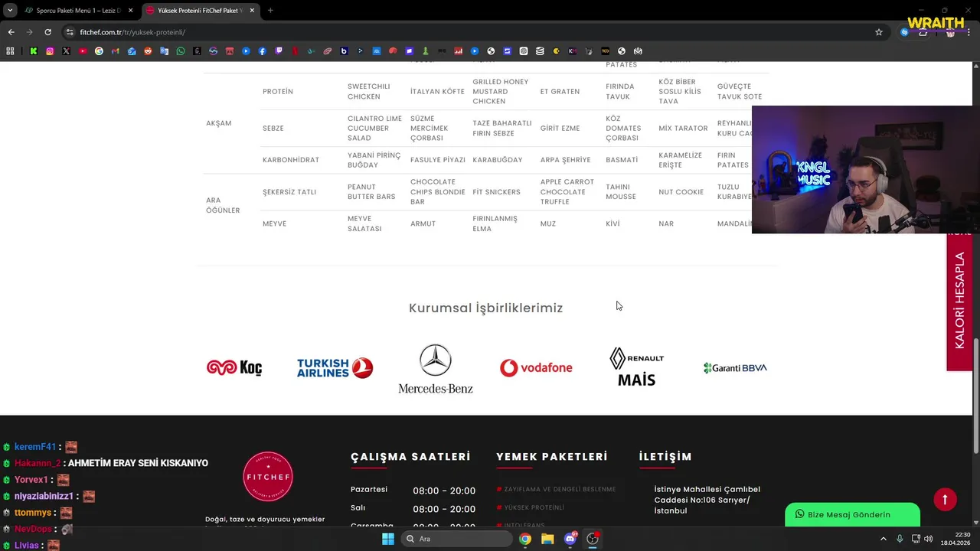Select the TAHINI MOUSSE cell
Image resolution: width=980 pixels, height=551 pixels.
point(621,192)
